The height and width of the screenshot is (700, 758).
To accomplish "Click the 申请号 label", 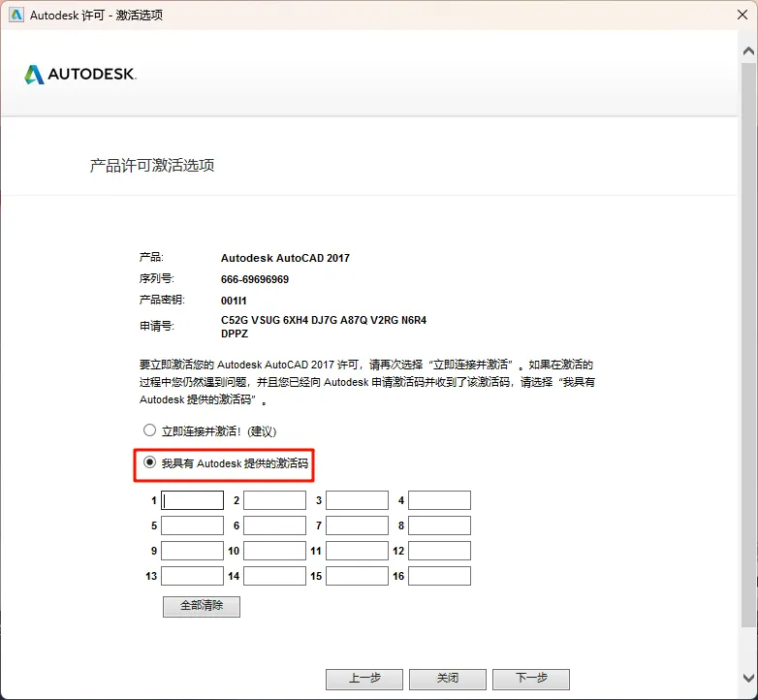I will click(x=157, y=327).
